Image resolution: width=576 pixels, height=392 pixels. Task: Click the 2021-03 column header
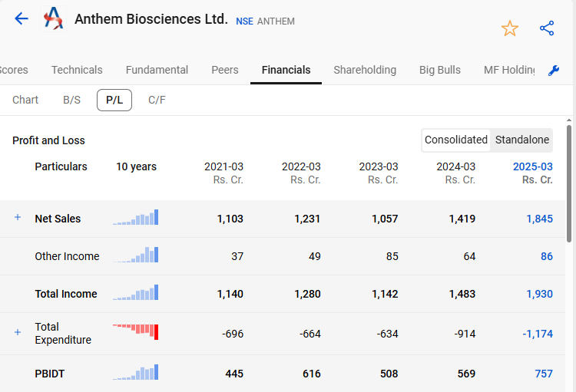(x=223, y=173)
